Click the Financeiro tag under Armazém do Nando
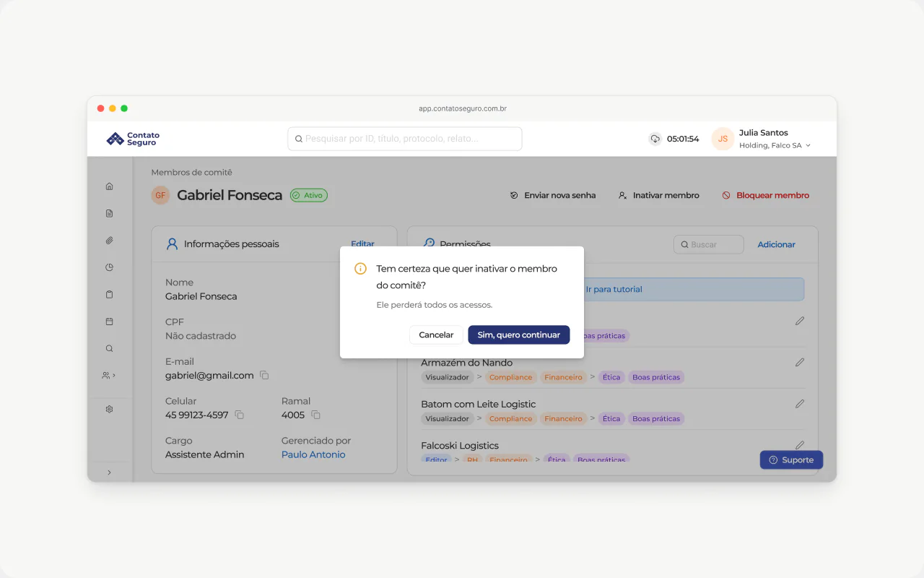The image size is (924, 578). click(564, 377)
